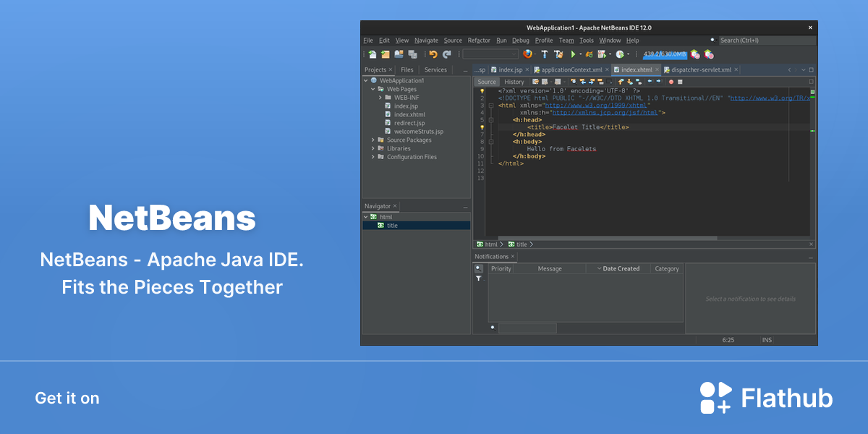Screen dimensions: 868x434
Task: Switch to the dispatcher-servlet.xml tab
Action: (701, 70)
